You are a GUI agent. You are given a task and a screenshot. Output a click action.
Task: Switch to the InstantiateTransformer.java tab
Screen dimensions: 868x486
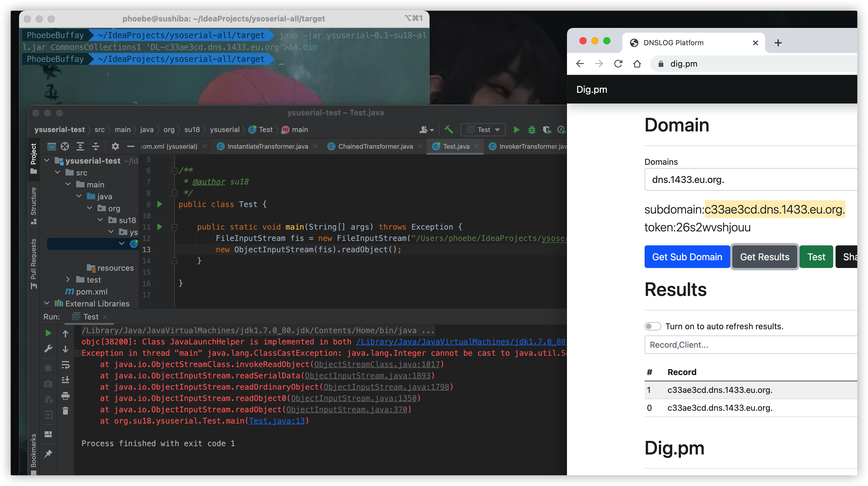coord(267,146)
